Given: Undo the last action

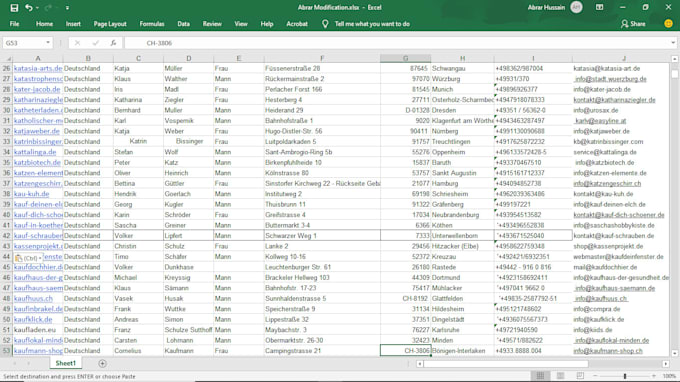Looking at the screenshot, I should click(x=29, y=8).
